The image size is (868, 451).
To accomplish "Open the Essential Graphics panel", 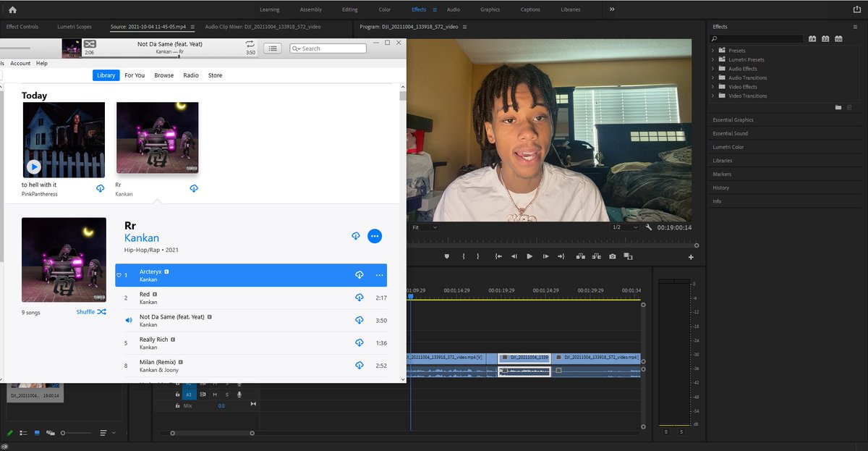I will coord(733,120).
